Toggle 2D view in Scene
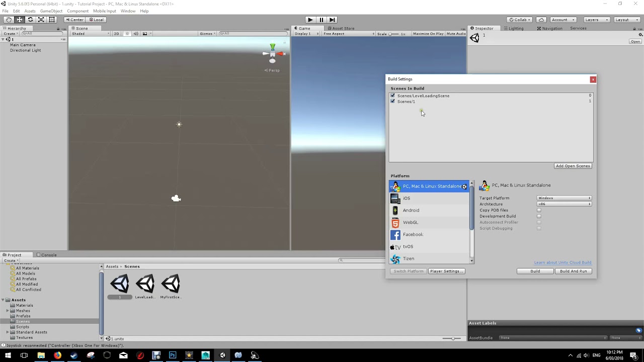The image size is (644, 362). (x=116, y=34)
